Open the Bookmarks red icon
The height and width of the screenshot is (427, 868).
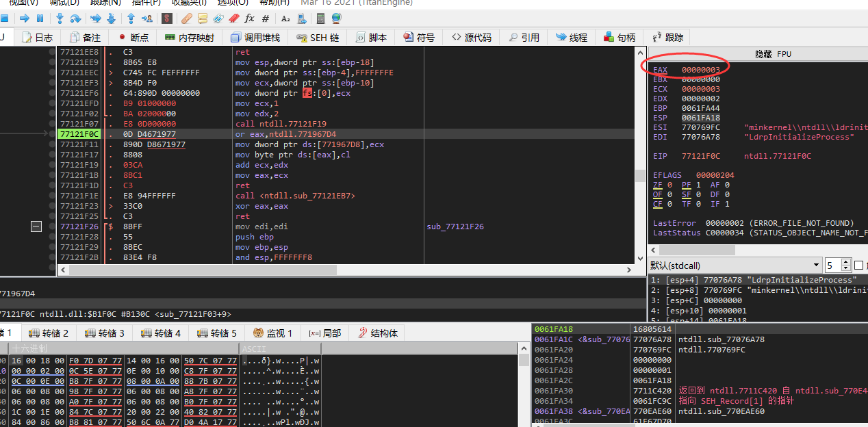(233, 18)
